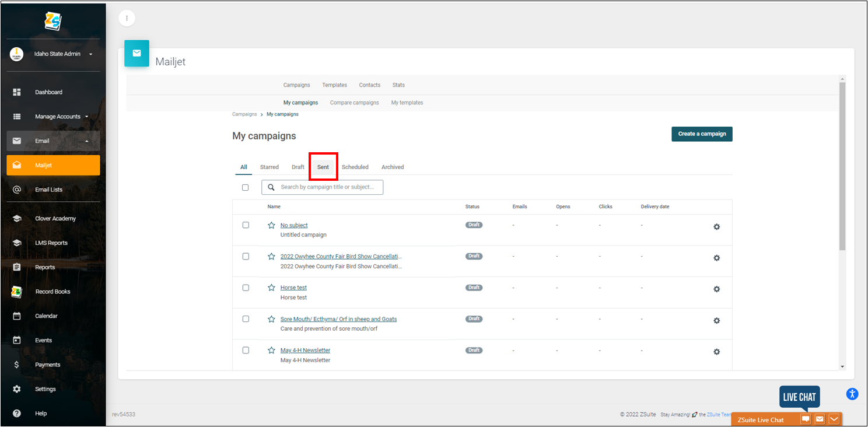Screen dimensions: 868x427
Task: Star the Horse test campaign
Action: [x=271, y=288]
